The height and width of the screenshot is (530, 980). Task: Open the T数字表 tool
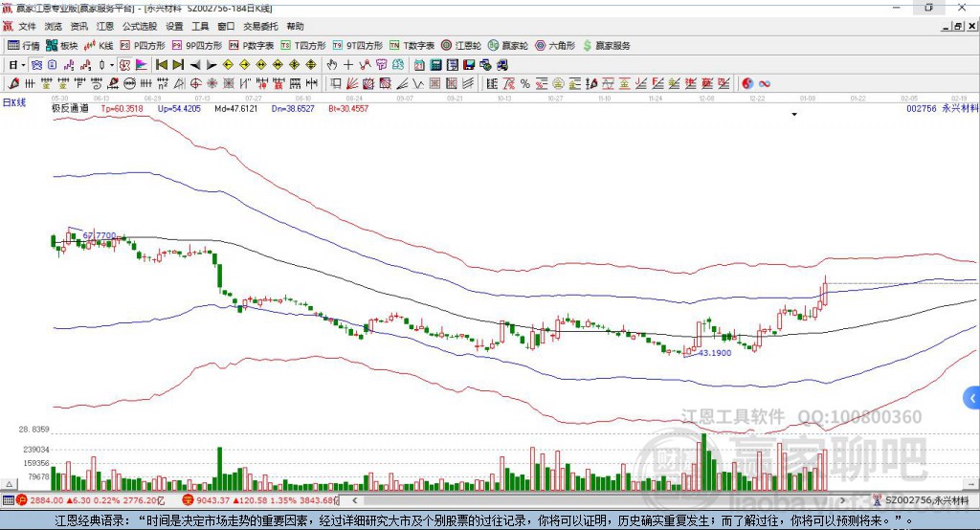(x=412, y=46)
